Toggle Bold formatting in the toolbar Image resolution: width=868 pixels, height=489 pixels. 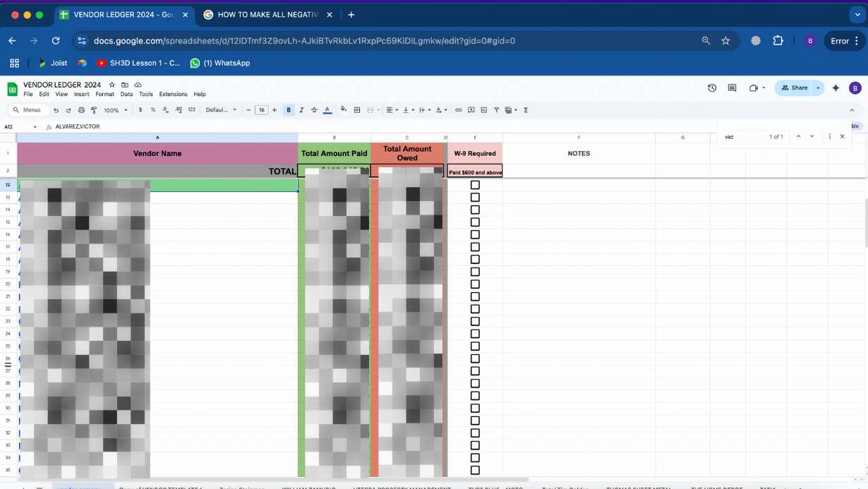289,110
